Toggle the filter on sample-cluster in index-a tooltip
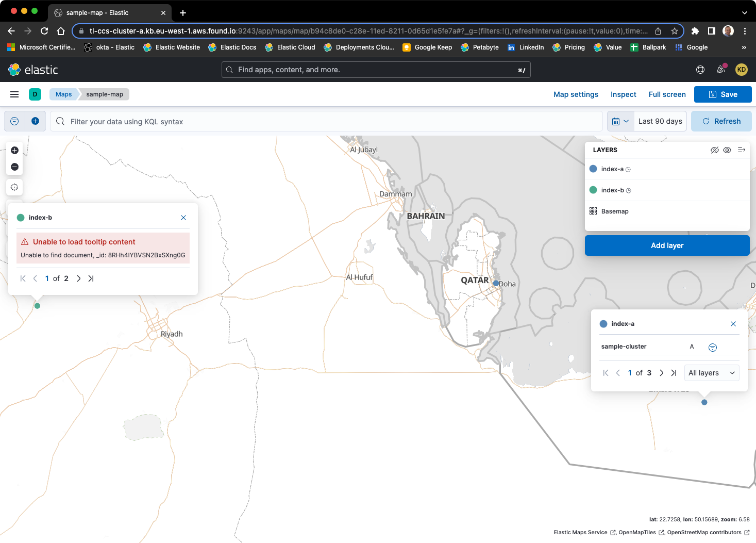 click(x=713, y=347)
